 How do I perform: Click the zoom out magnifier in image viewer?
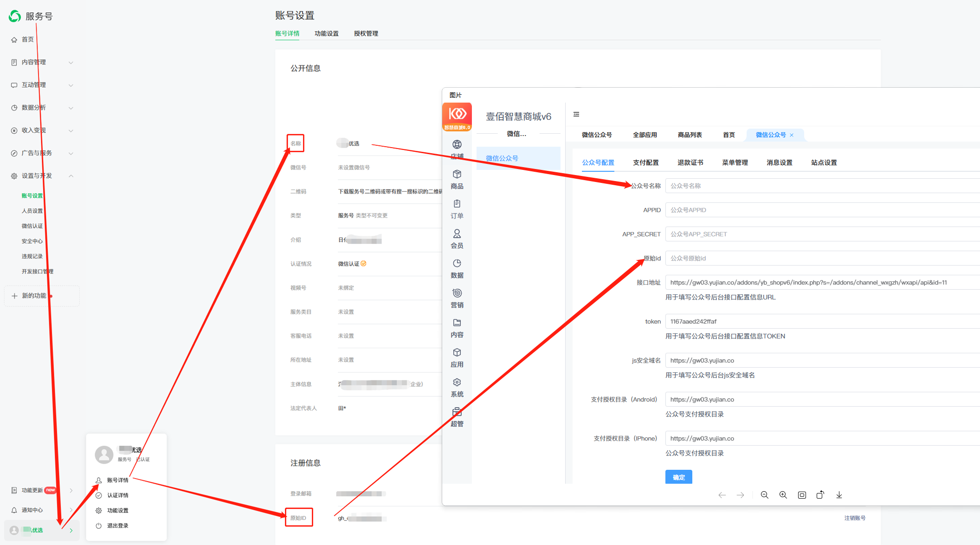(765, 495)
